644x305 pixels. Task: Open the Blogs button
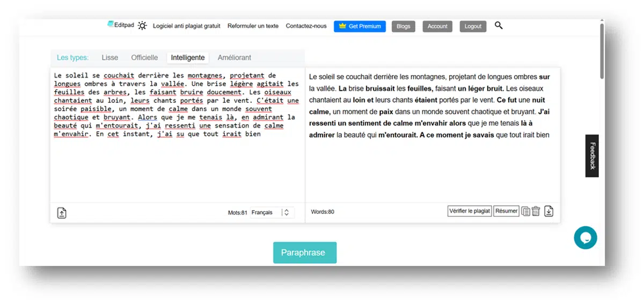tap(404, 26)
